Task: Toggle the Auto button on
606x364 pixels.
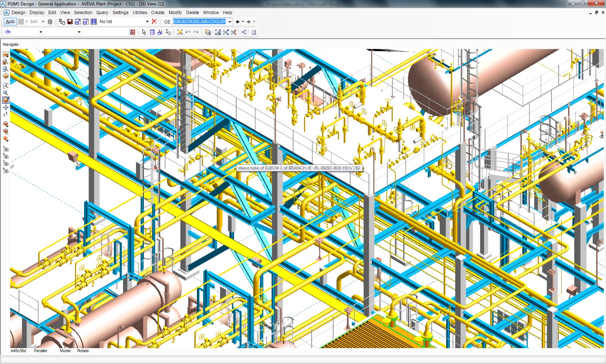Action: 10,22
